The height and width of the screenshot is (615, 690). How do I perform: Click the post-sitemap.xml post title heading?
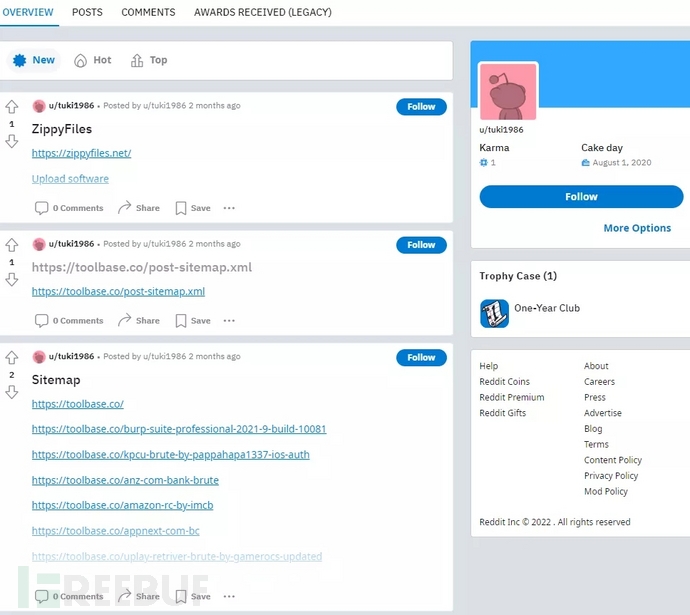(x=142, y=267)
